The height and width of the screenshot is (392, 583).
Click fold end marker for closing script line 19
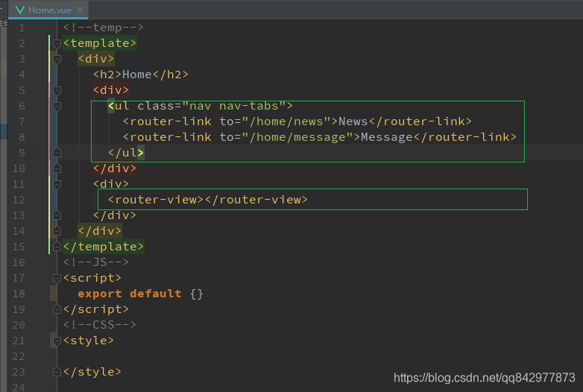[x=57, y=309]
